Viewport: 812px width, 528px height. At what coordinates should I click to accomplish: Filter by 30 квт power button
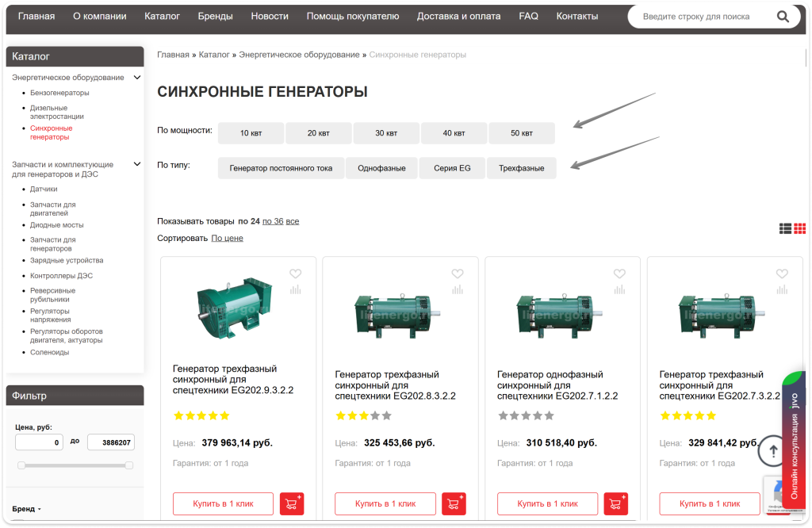click(386, 133)
